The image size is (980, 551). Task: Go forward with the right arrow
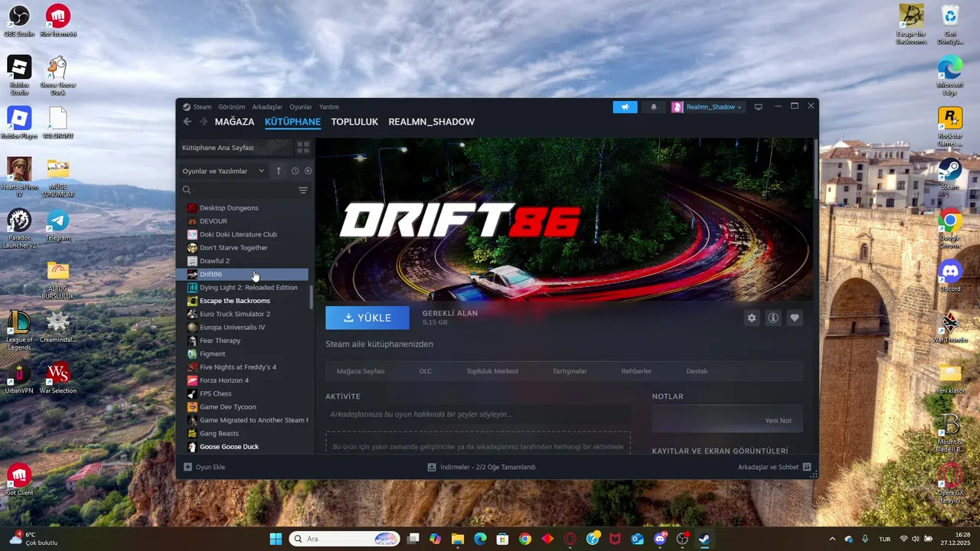[204, 122]
